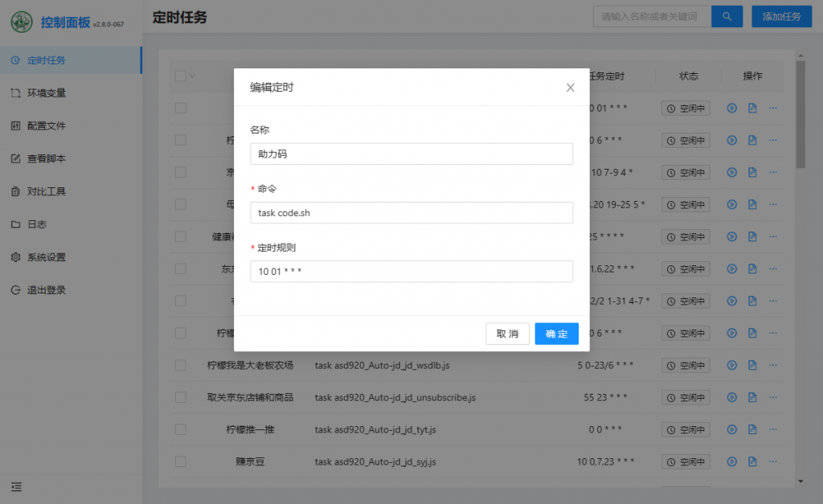Run the 赚京豆 task with play icon
This screenshot has height=504, width=823.
(x=732, y=462)
